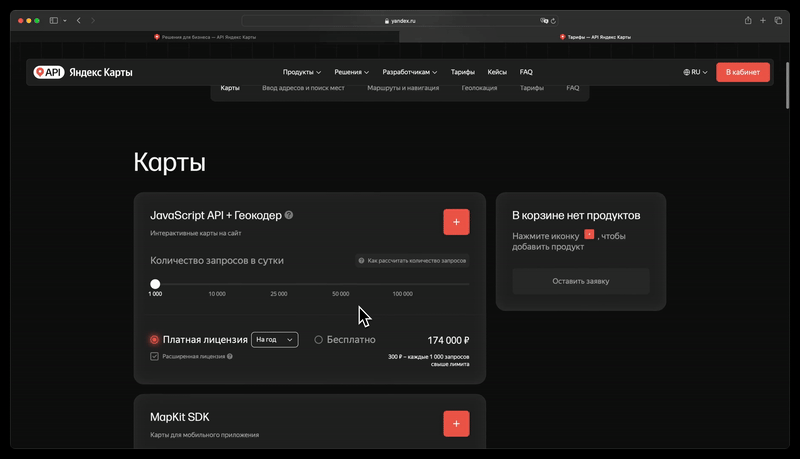The height and width of the screenshot is (459, 800).
Task: Click the В корзине нет продуктов heading
Action: 576,215
